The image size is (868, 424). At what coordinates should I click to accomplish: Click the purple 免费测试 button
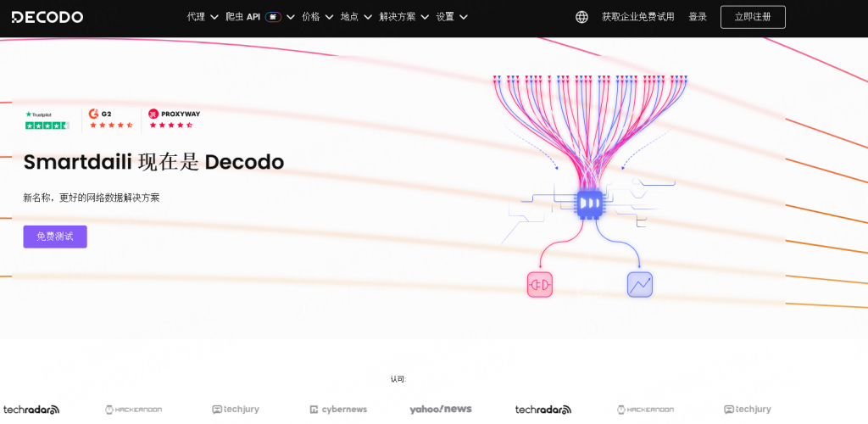click(x=55, y=237)
